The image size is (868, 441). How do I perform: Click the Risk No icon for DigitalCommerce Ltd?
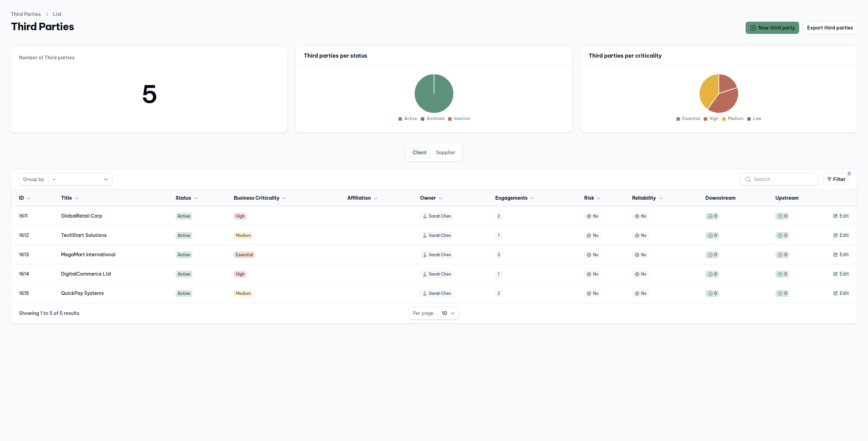coord(589,274)
